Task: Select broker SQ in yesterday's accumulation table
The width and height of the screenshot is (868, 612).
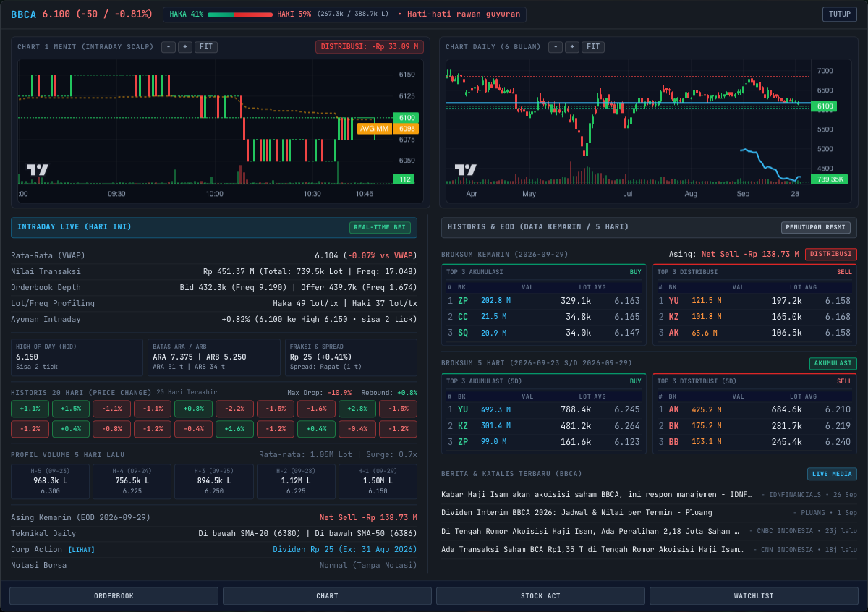Action: point(463,333)
